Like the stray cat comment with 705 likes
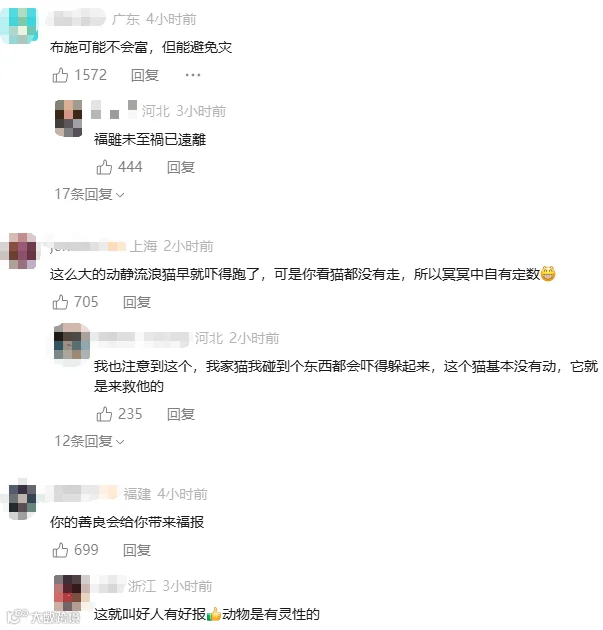The width and height of the screenshot is (603, 630). [x=60, y=302]
